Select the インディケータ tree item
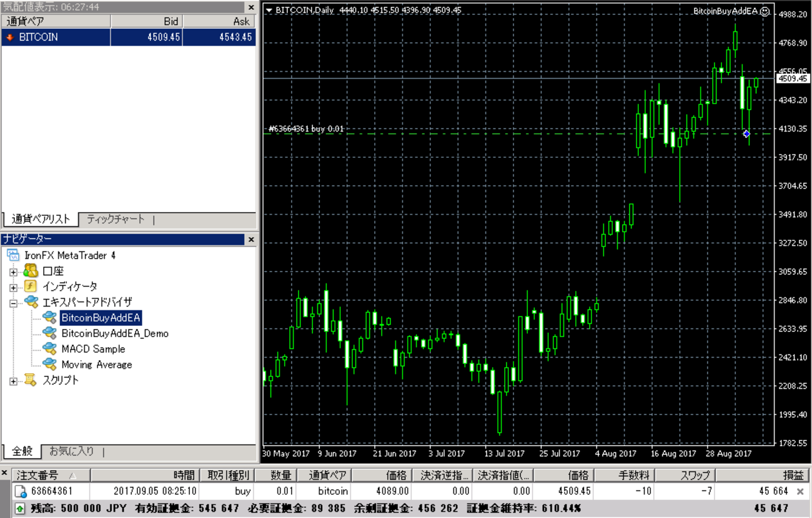Screen dimensions: 812x518 [x=70, y=287]
